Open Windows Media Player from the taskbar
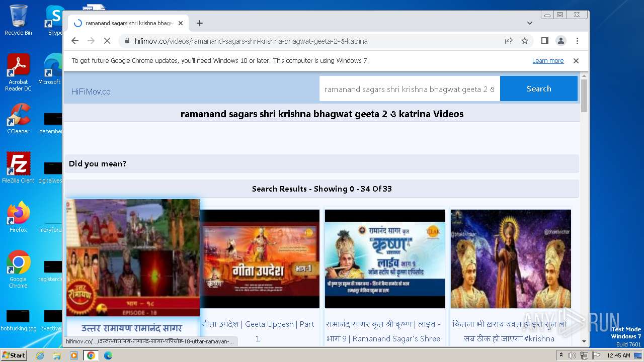Viewport: 644px width, 362px height. [x=74, y=355]
